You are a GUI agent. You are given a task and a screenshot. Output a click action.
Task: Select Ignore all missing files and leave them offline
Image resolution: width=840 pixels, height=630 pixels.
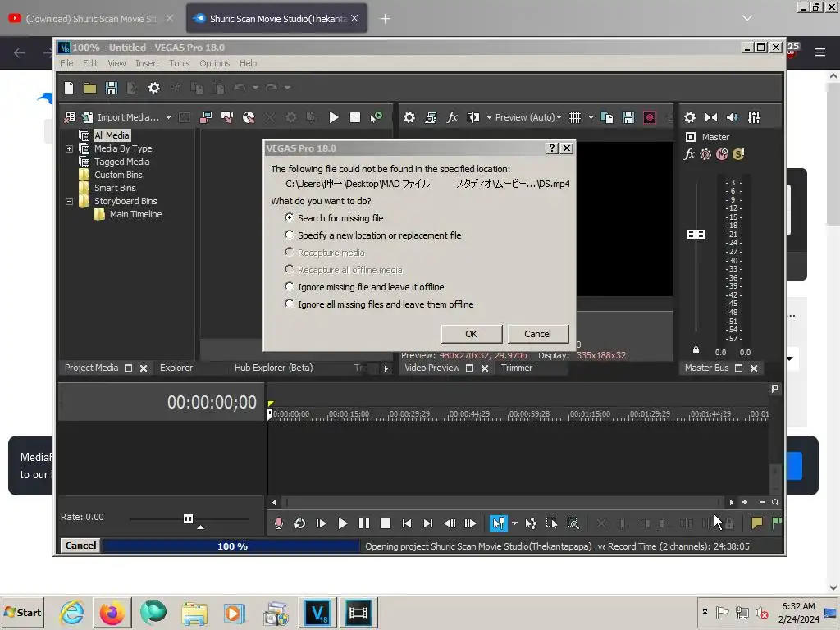[x=290, y=304]
